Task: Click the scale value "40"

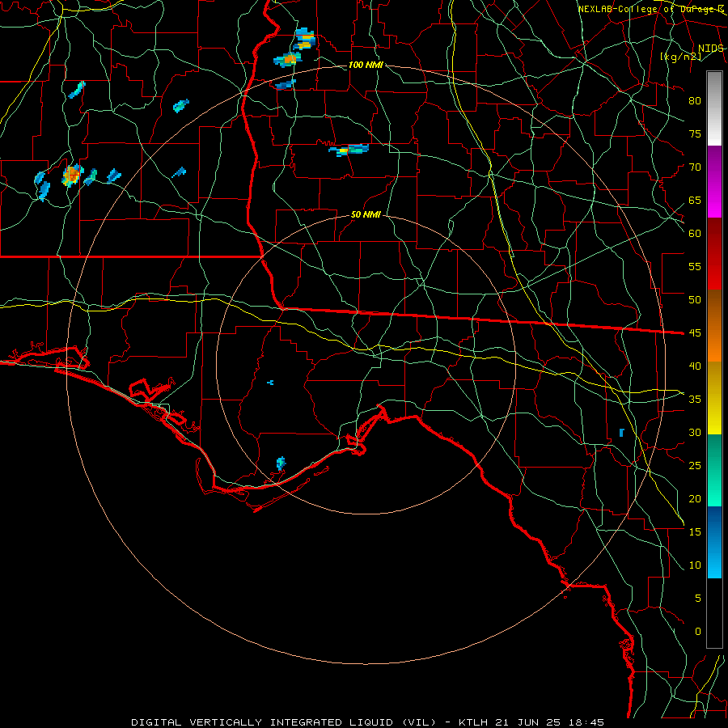Action: click(x=695, y=366)
